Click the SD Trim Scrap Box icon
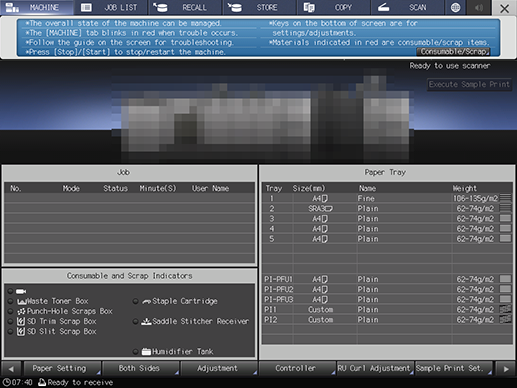The height and width of the screenshot is (388, 517). (x=21, y=321)
